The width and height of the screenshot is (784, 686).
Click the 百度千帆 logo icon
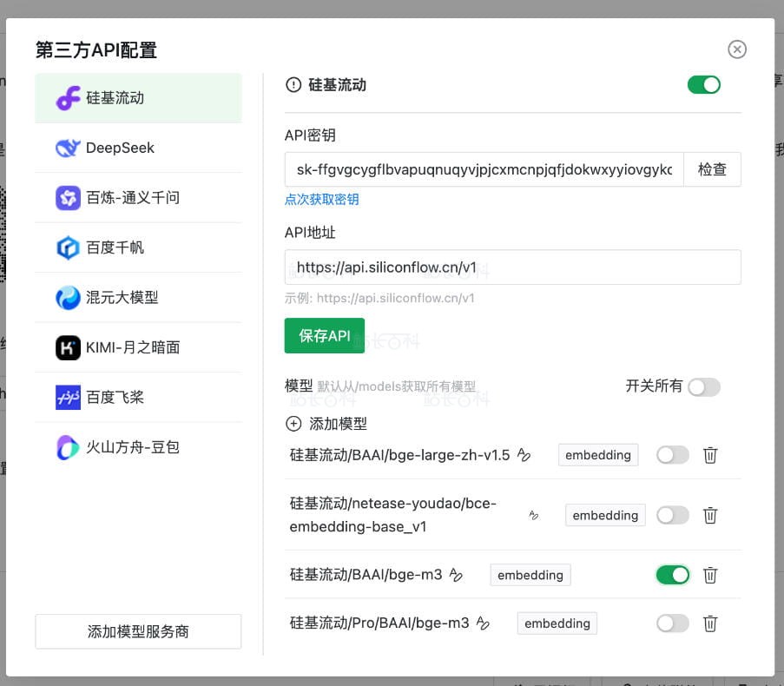(68, 247)
